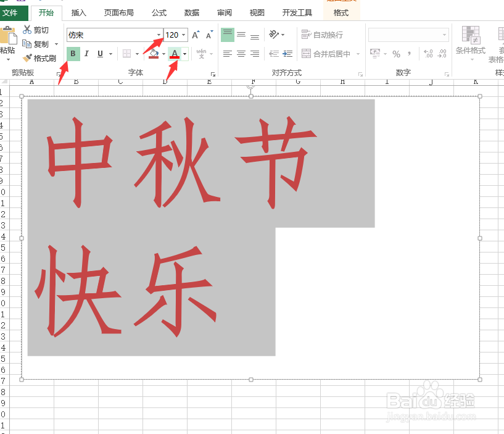This screenshot has width=504, height=434.
Task: Align text right
Action: [x=255, y=54]
